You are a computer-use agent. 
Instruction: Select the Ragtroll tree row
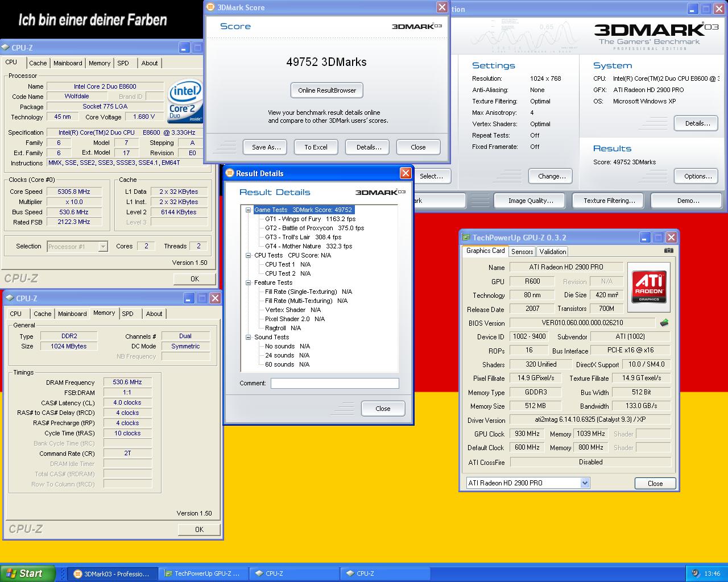point(283,328)
